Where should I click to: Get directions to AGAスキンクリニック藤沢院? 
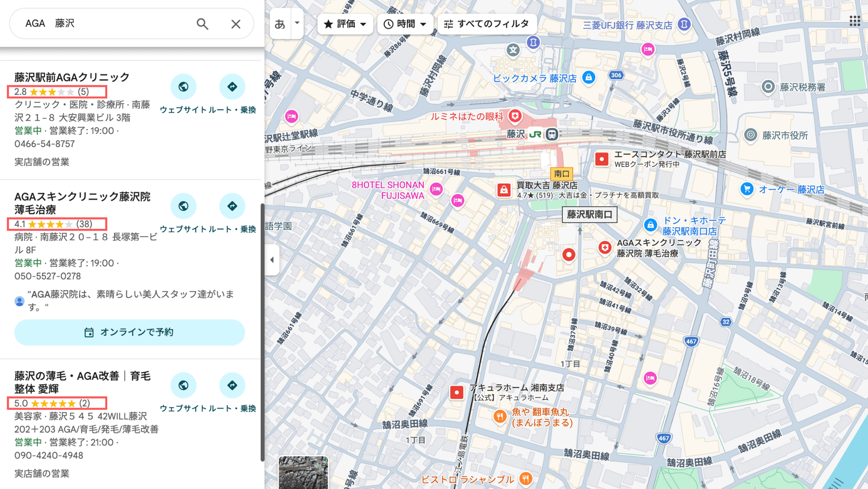coord(232,206)
